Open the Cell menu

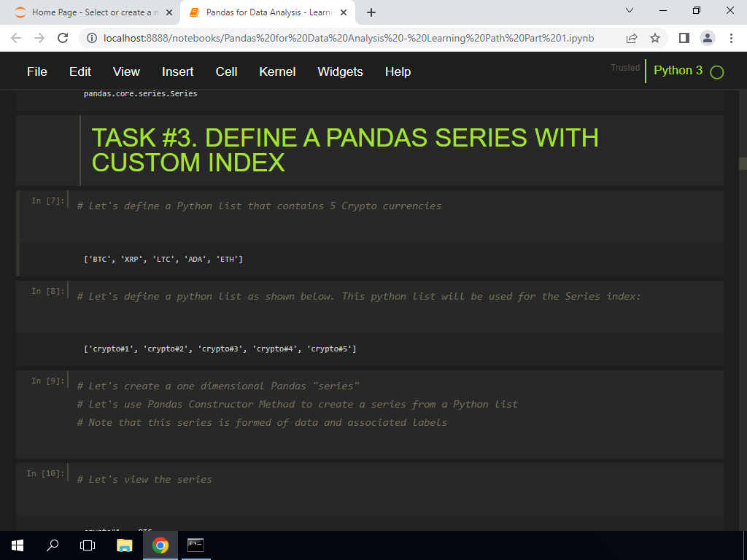coord(226,71)
